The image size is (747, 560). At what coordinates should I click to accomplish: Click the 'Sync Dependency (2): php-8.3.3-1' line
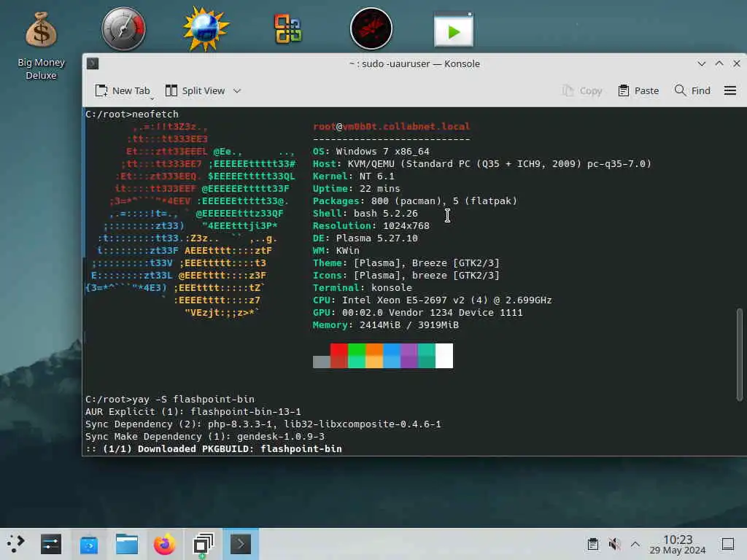(x=263, y=424)
